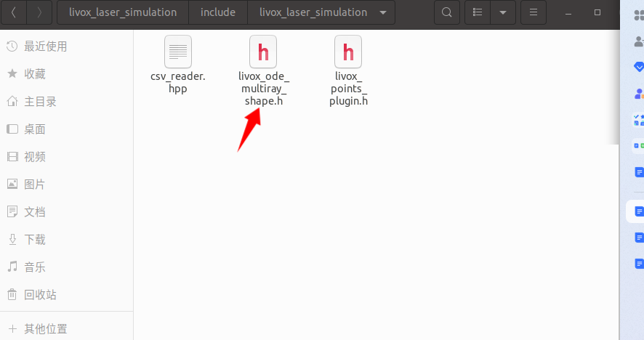
Task: Open 最近使用 (Recent) in the sidebar
Action: pyautogui.click(x=67, y=46)
